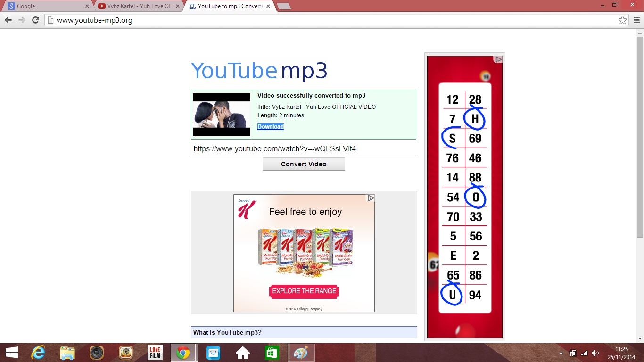Open the LoveFilm app from the taskbar
The width and height of the screenshot is (644, 362).
click(x=155, y=353)
